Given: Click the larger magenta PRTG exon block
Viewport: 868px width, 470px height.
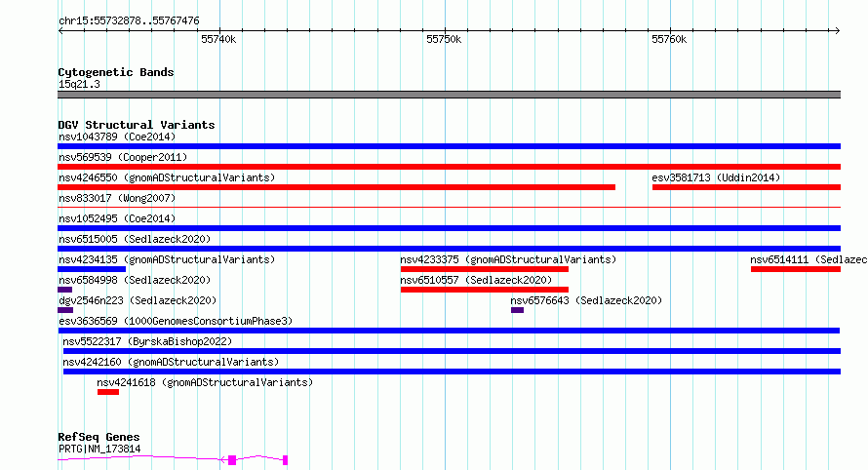Looking at the screenshot, I should tap(232, 460).
